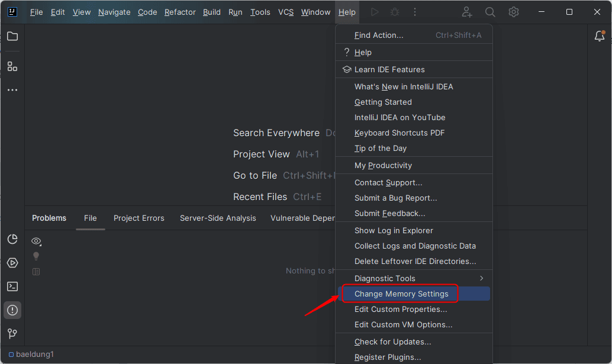
Task: Open the View menu
Action: pyautogui.click(x=82, y=12)
